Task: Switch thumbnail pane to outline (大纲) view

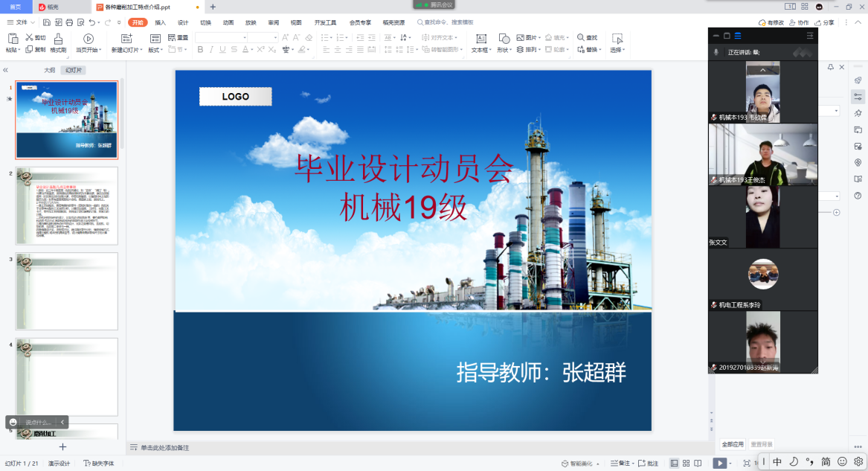Action: (49, 70)
